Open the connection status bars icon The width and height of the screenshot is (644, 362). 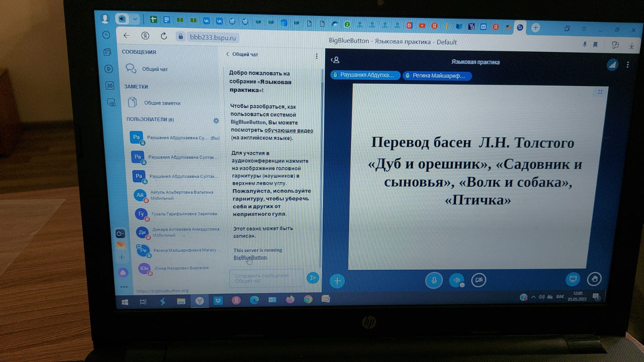[x=612, y=65]
